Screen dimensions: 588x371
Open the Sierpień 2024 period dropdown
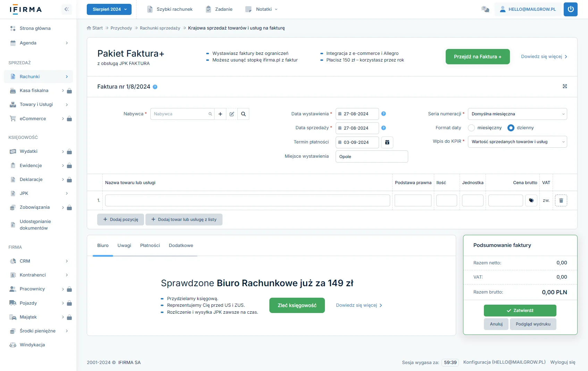point(109,9)
